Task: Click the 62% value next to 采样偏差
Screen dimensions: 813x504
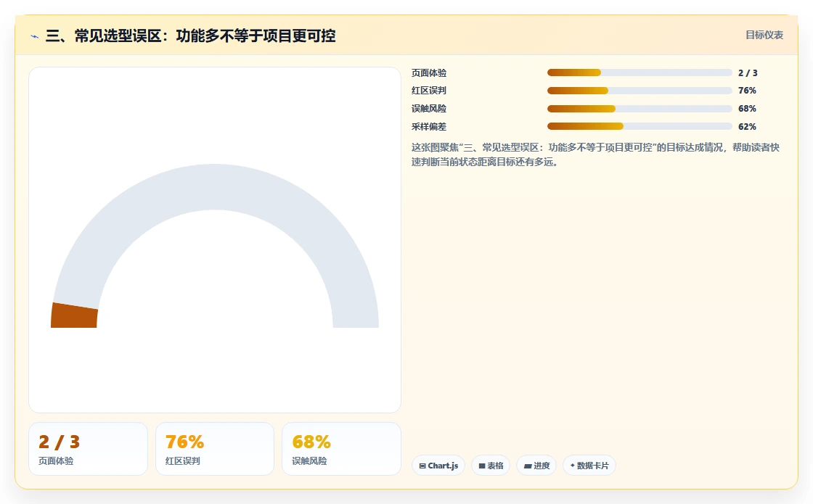Action: point(747,126)
